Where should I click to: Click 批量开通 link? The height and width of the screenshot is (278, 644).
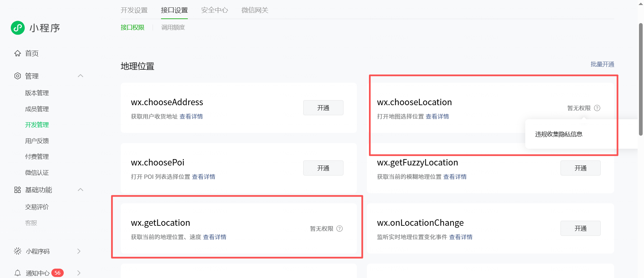point(602,64)
